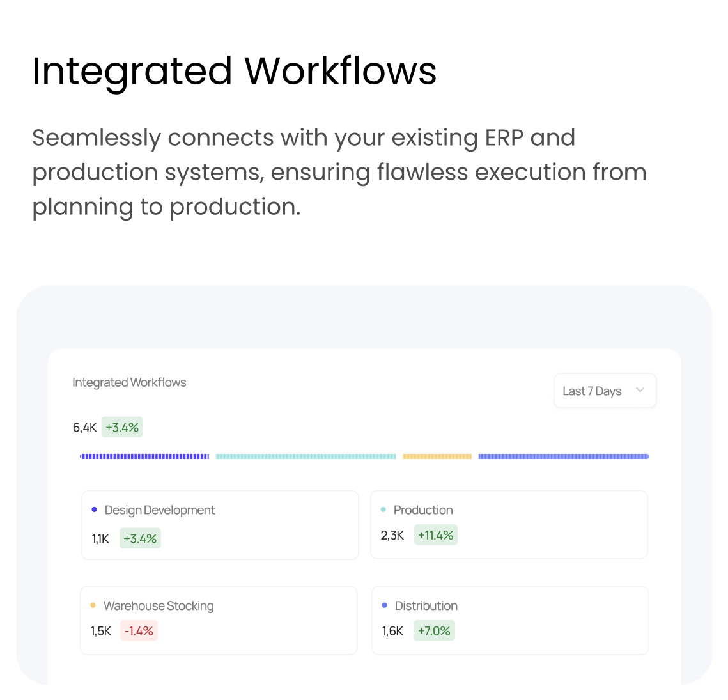Click the teal Production bar segment
The image size is (728, 700).
click(306, 456)
